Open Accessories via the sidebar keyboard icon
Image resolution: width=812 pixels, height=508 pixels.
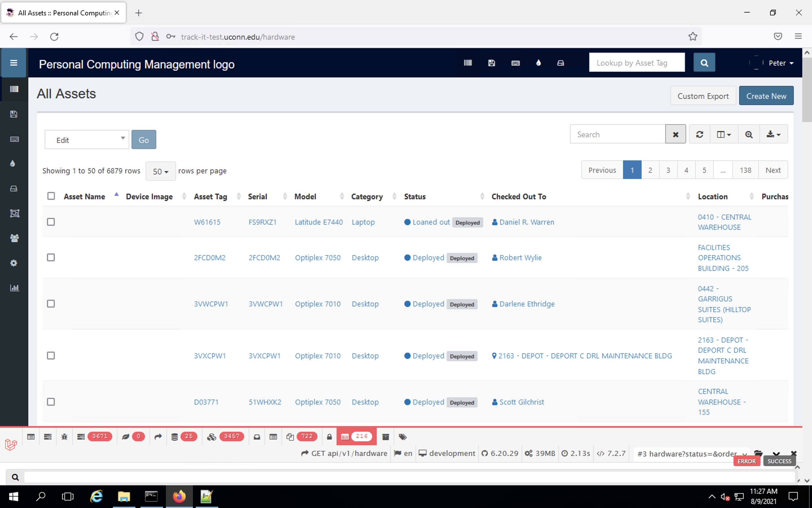coord(14,139)
